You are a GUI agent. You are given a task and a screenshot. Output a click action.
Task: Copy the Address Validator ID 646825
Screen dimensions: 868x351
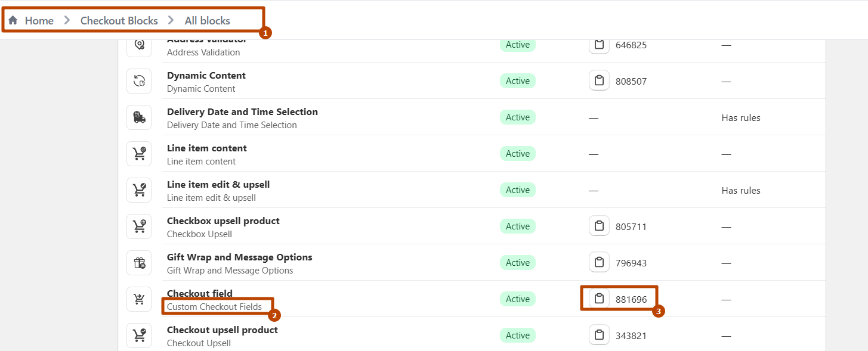tap(599, 45)
